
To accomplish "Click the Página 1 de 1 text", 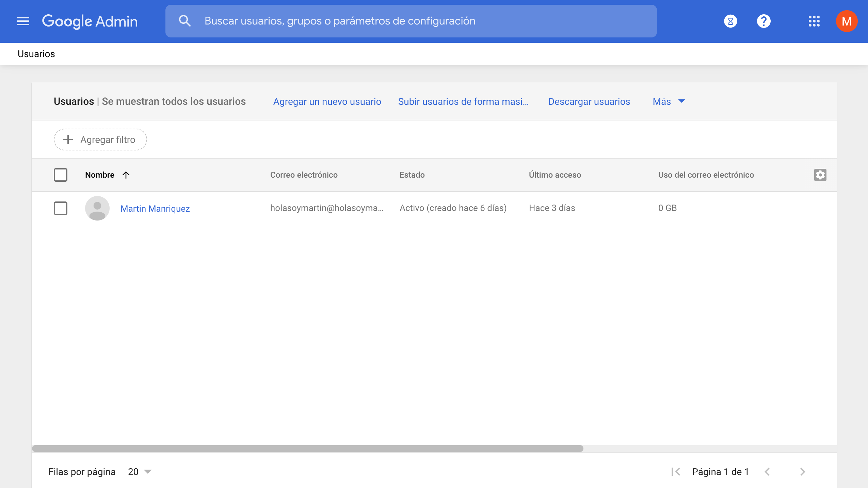I will 721,472.
